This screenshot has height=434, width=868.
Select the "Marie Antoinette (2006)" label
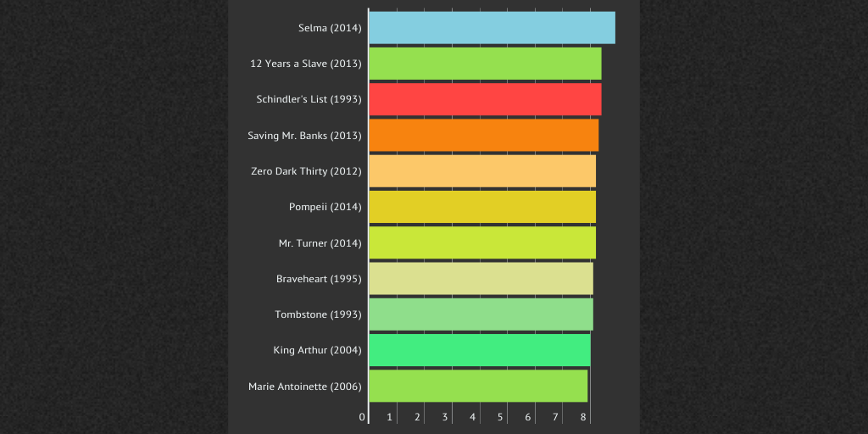305,387
